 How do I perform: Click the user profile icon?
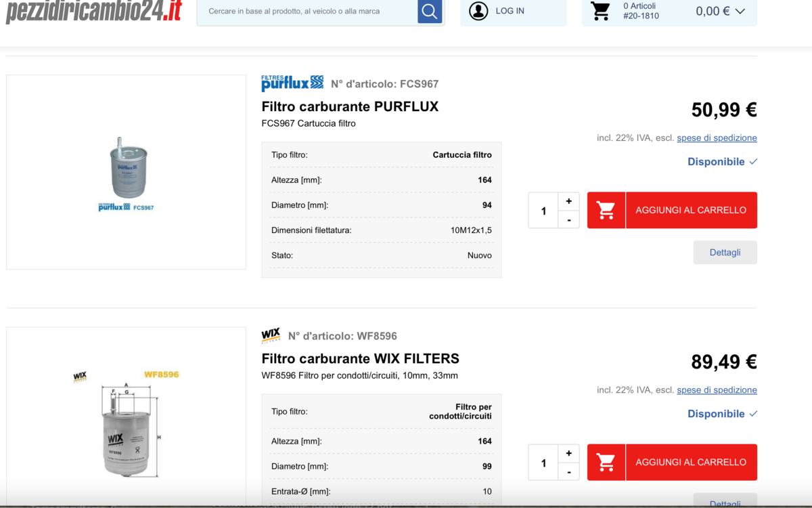pyautogui.click(x=478, y=11)
